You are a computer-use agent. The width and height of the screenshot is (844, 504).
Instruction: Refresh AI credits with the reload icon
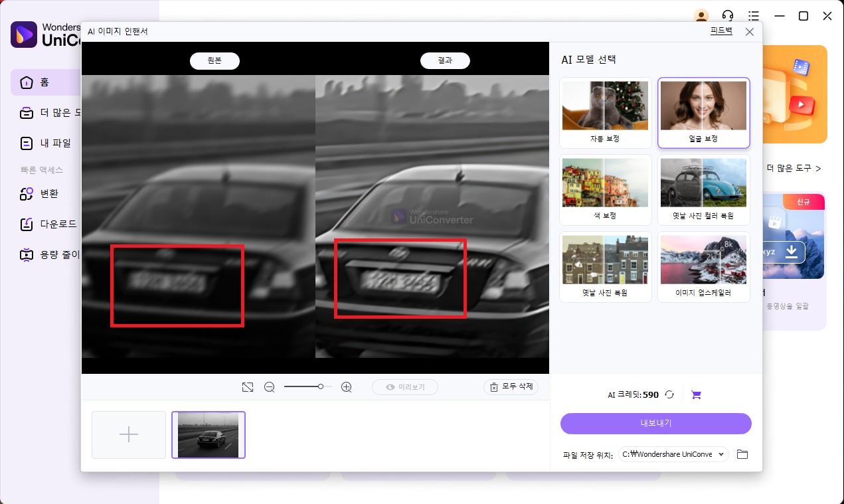[669, 394]
